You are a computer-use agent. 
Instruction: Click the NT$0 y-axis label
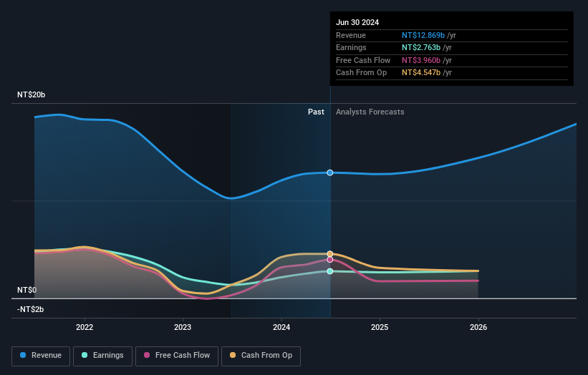click(x=27, y=290)
